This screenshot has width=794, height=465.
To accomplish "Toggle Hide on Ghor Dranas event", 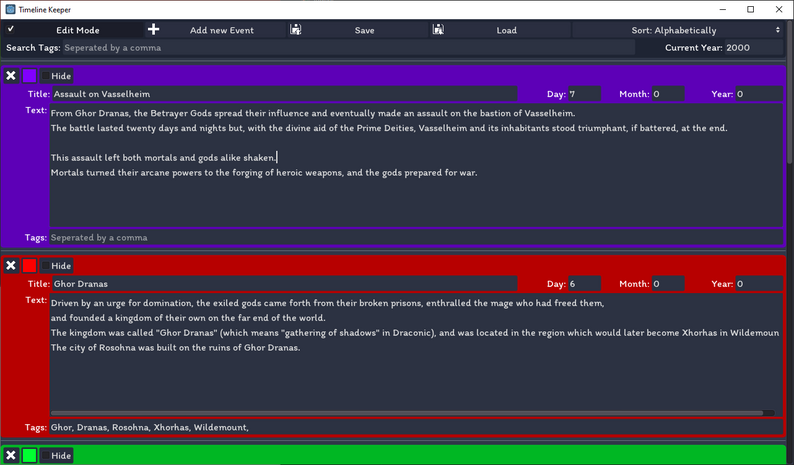I will click(56, 265).
